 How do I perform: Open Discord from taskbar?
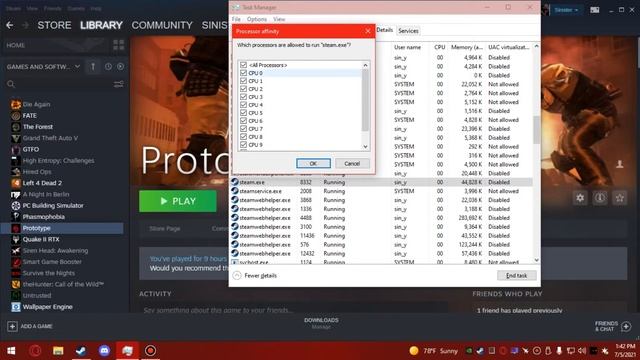pos(104,351)
